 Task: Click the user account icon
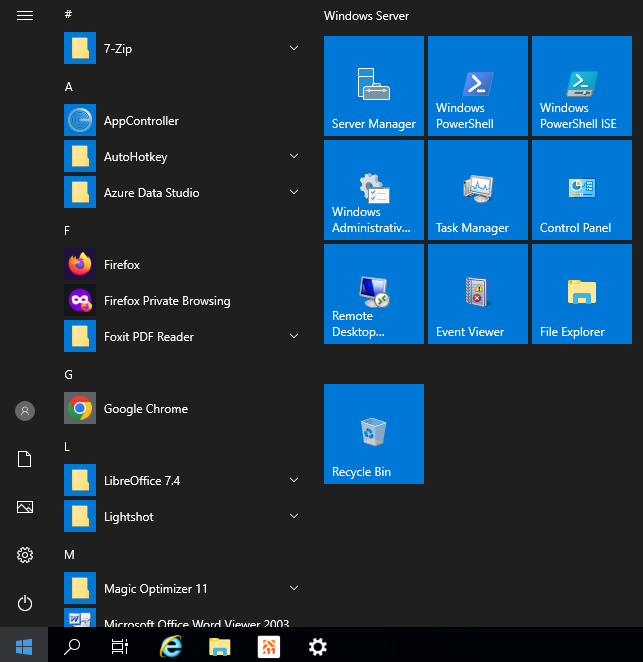coord(25,411)
